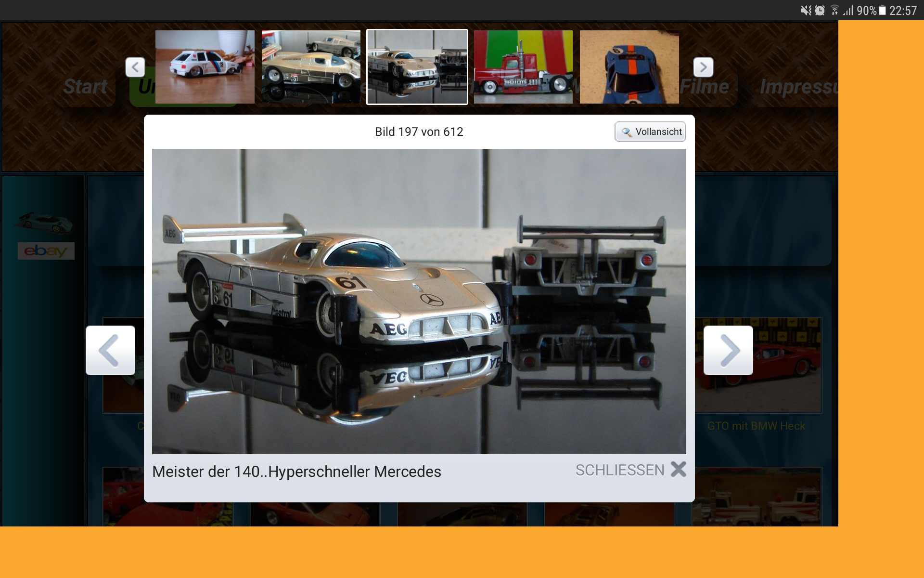Open Vollansicht full view button

click(650, 131)
